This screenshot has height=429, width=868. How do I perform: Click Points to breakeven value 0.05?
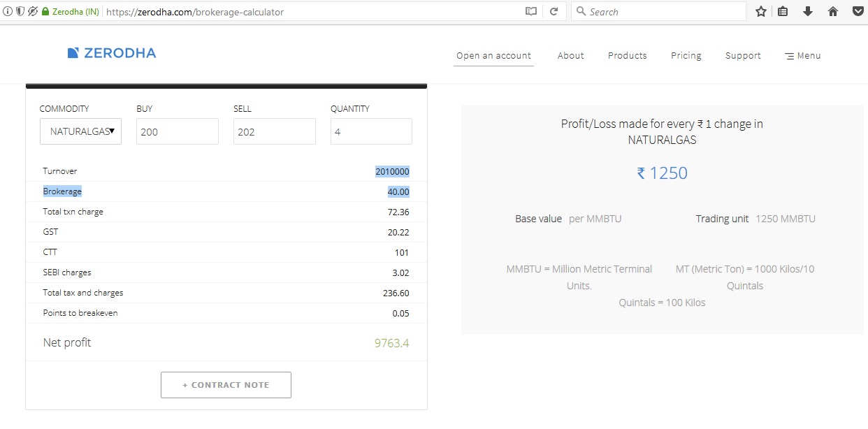(x=401, y=313)
